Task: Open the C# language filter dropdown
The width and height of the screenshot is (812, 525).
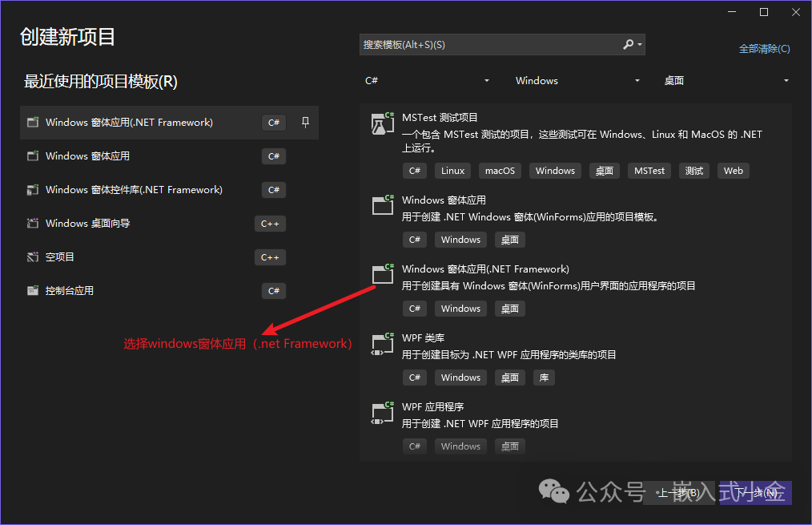Action: tap(428, 81)
